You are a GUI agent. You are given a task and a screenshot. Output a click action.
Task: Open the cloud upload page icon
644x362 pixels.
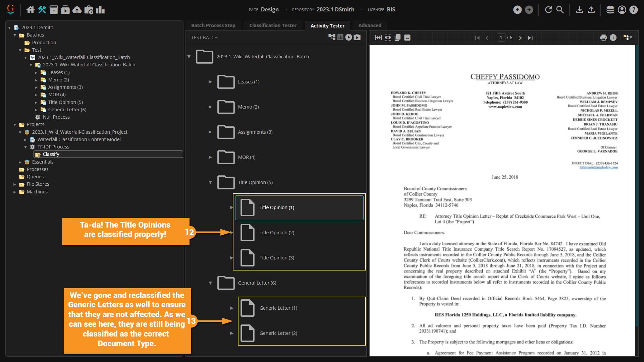point(77,10)
